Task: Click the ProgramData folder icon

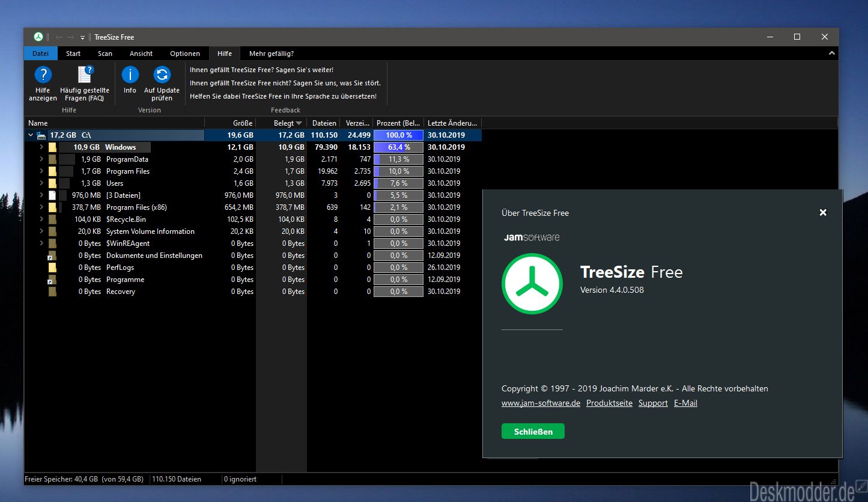Action: click(53, 159)
